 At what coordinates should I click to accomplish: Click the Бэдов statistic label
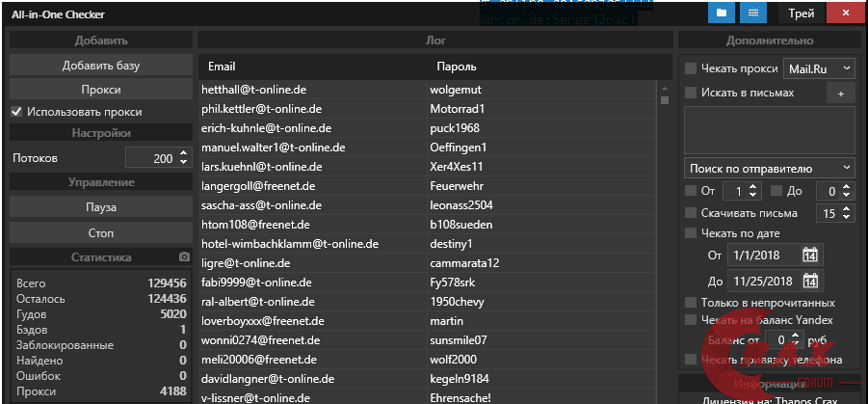click(x=32, y=330)
